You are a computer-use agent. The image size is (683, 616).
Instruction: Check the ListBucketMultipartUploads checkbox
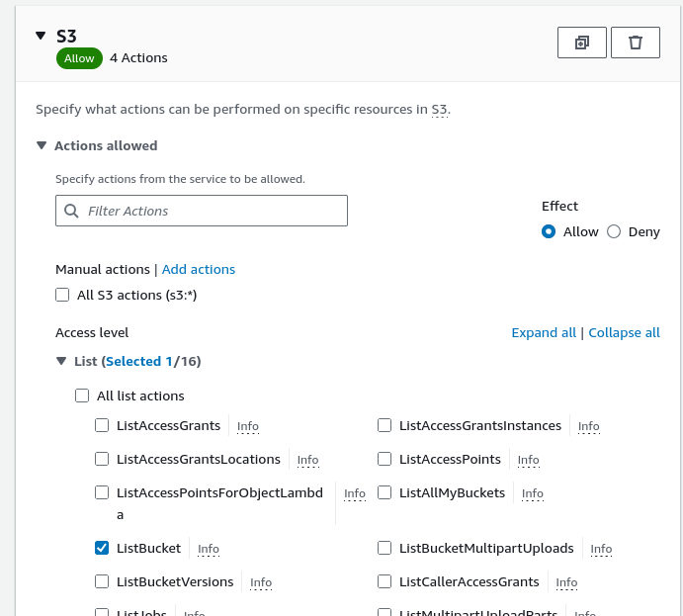click(384, 548)
